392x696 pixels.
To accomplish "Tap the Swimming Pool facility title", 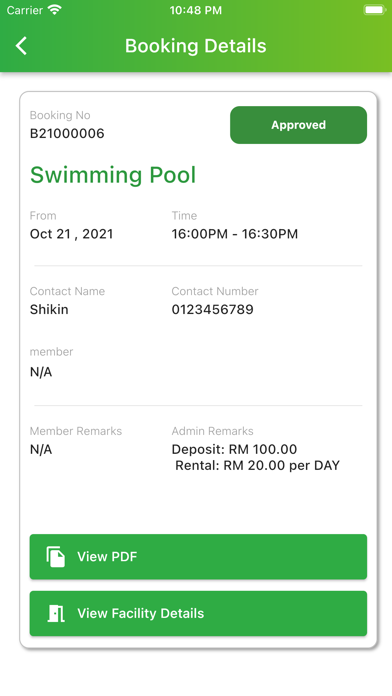I will tap(113, 174).
